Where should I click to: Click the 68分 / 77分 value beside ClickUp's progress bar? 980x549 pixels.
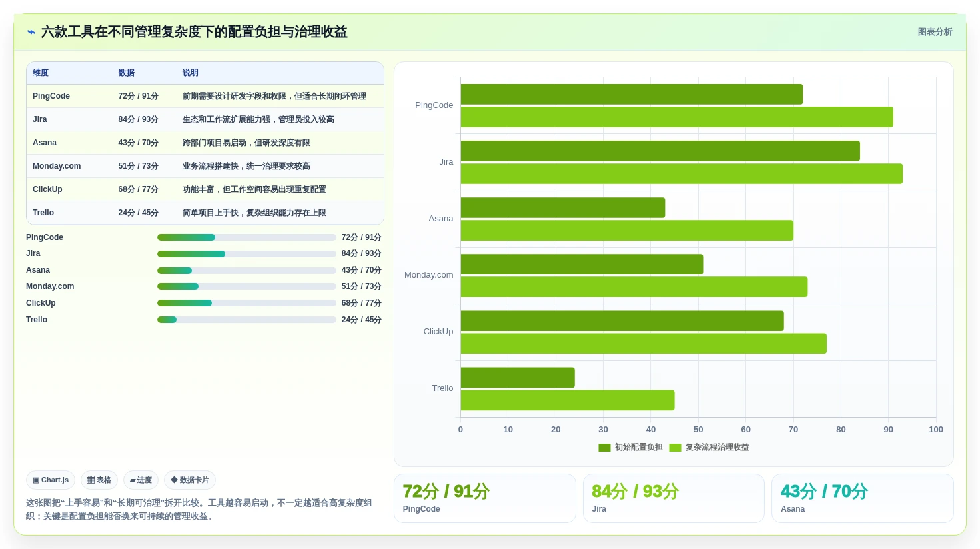(x=362, y=303)
